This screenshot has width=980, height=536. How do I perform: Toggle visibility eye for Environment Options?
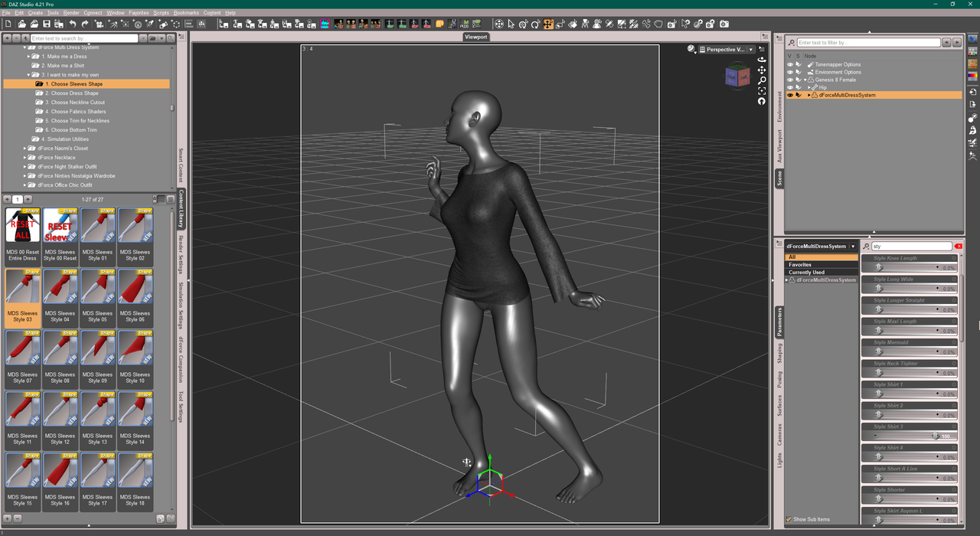tap(790, 72)
